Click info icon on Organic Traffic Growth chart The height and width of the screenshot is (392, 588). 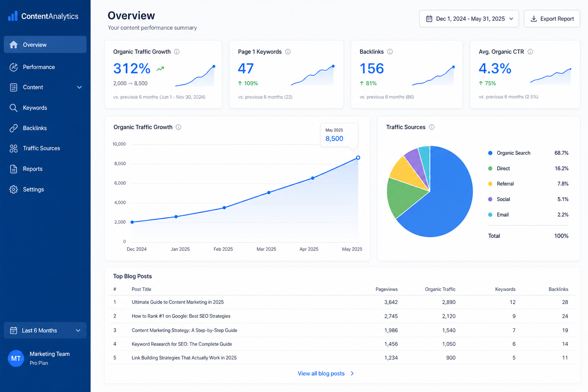(178, 127)
